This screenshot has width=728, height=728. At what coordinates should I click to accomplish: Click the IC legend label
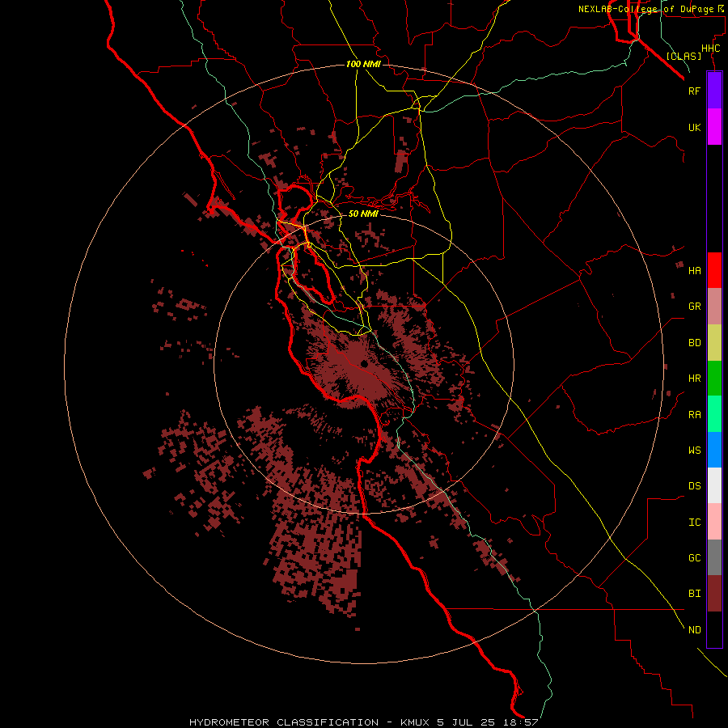(x=694, y=523)
